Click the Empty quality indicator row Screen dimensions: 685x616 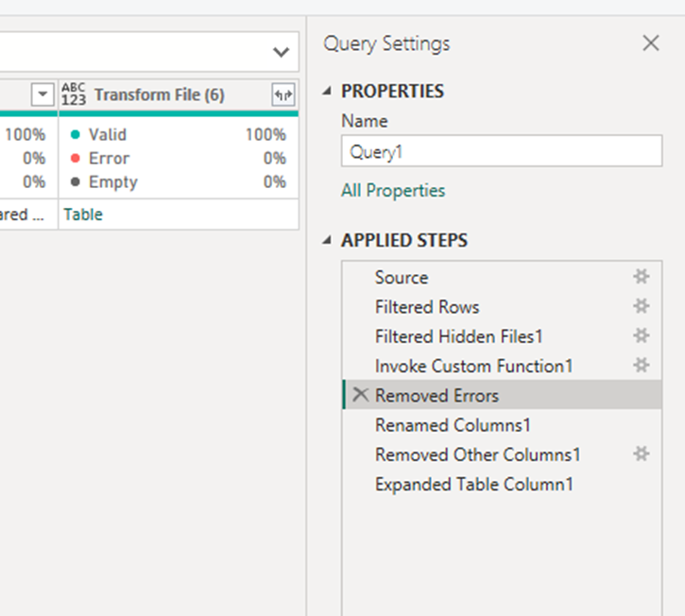(179, 181)
